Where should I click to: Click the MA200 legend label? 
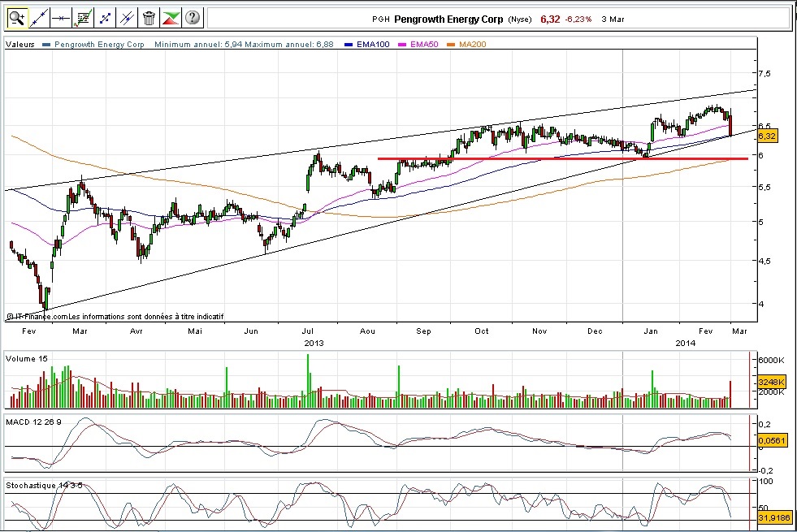(472, 44)
